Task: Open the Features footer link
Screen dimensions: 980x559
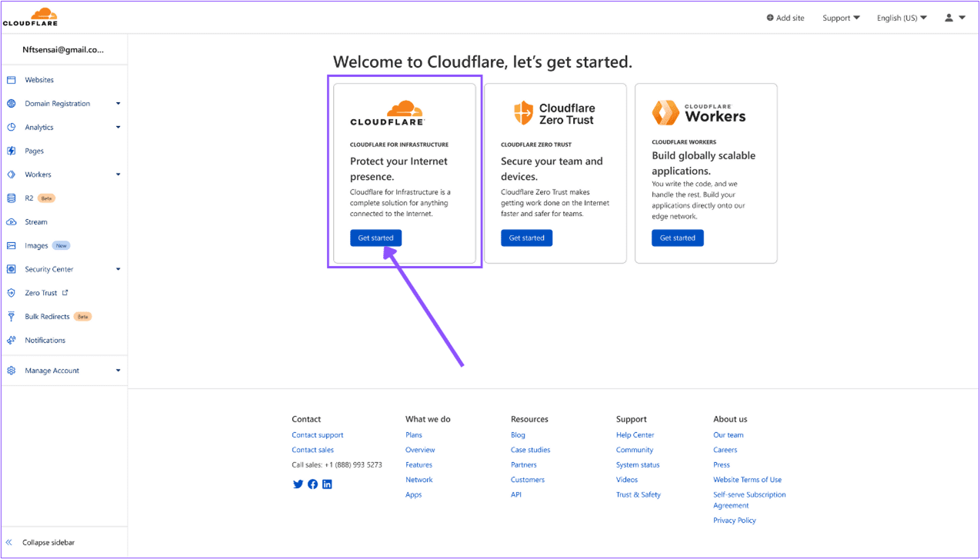Action: tap(419, 465)
